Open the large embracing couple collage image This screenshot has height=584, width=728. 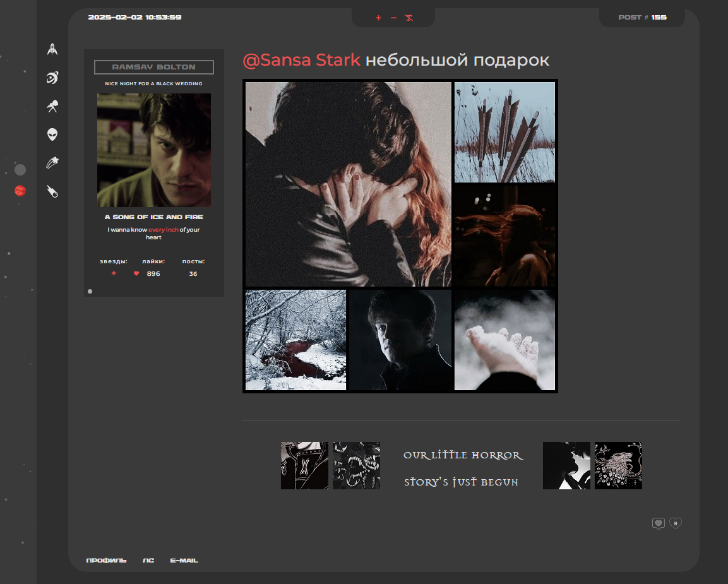coord(348,184)
